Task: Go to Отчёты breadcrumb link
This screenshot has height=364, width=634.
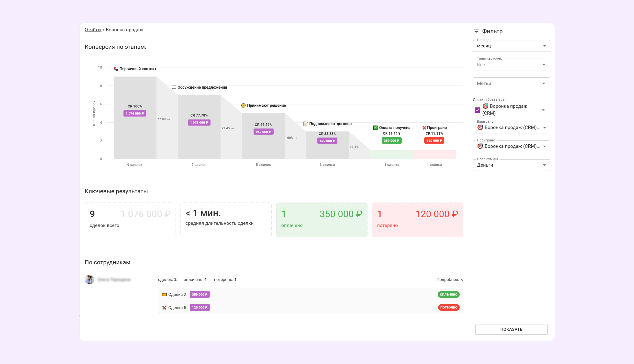Action: [93, 30]
